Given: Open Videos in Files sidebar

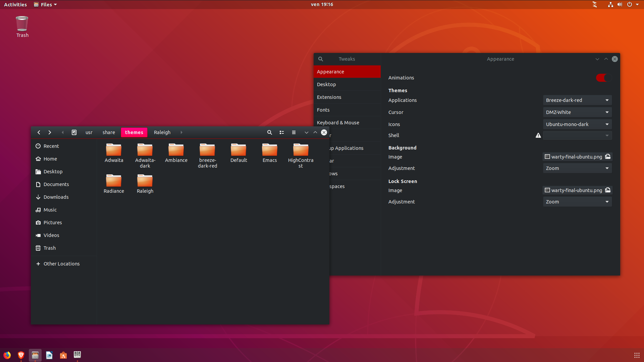Looking at the screenshot, I should pyautogui.click(x=64, y=235).
